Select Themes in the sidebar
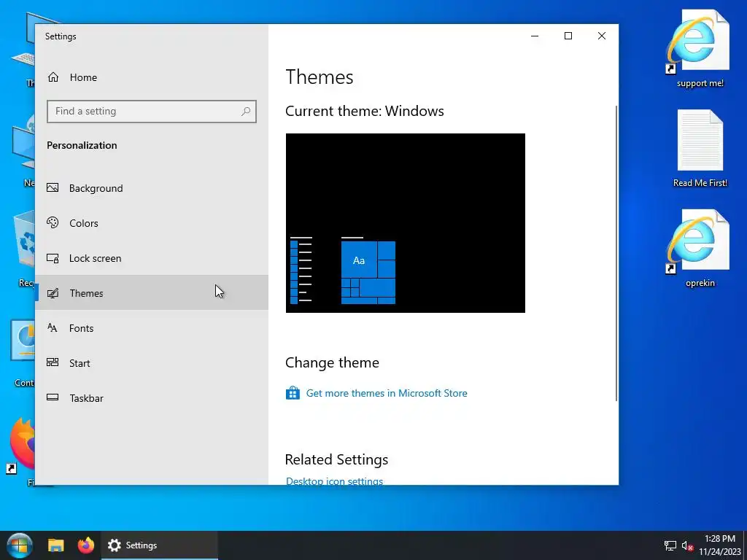 (x=152, y=293)
